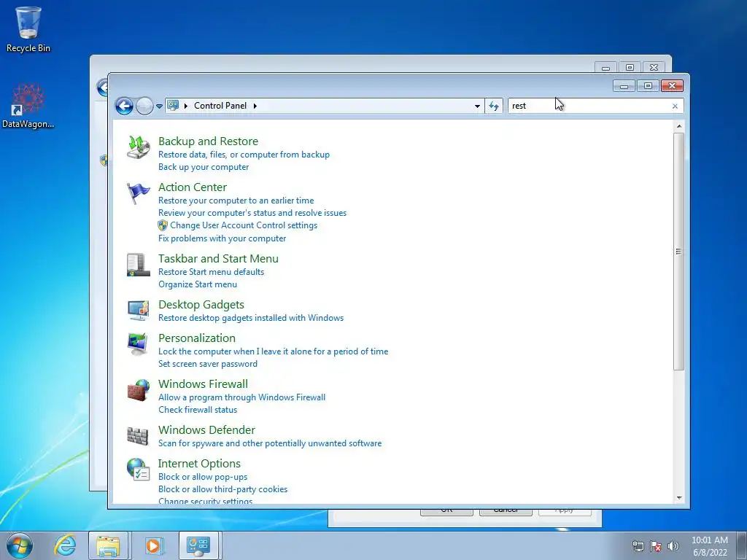Click the refresh button beside address bar
747x560 pixels.
pyautogui.click(x=494, y=106)
